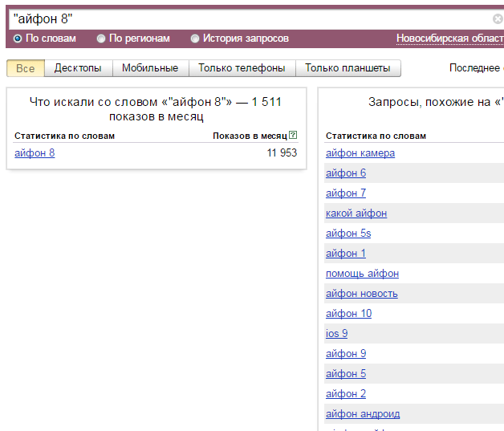Select the По словам radio button

[18, 39]
